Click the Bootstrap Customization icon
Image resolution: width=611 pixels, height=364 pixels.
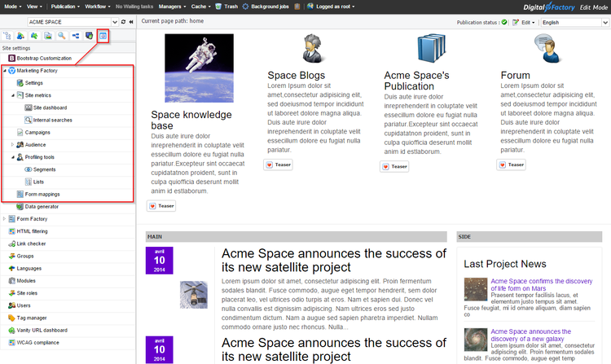[x=11, y=58]
